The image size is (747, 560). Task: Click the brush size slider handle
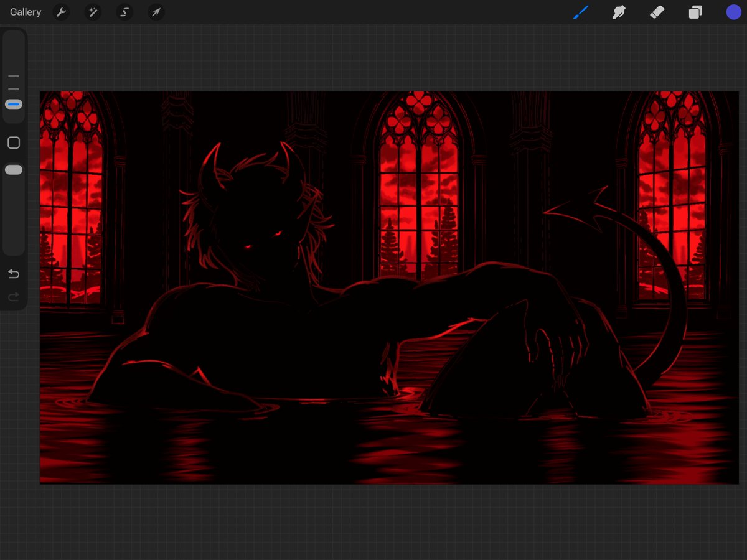(x=14, y=105)
